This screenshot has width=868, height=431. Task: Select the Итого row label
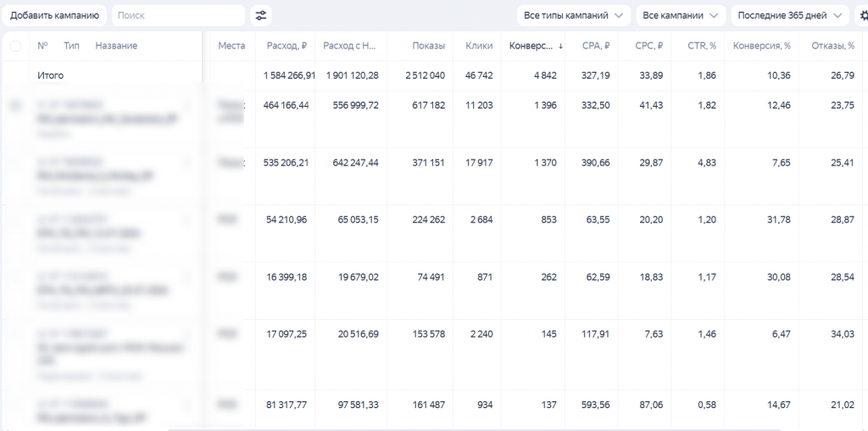click(50, 76)
